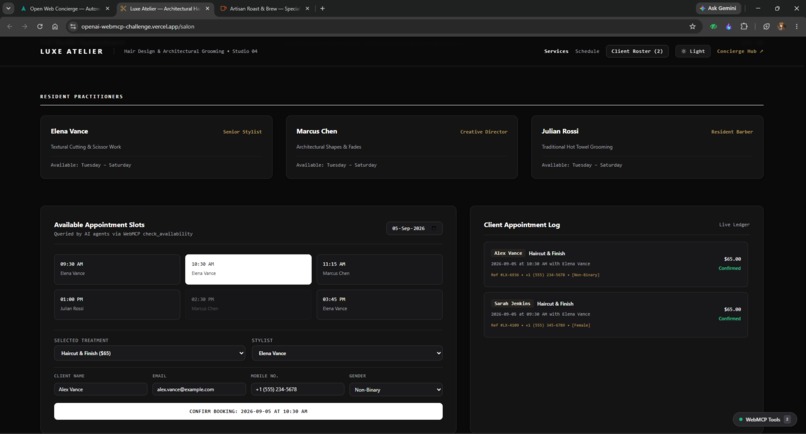The height and width of the screenshot is (434, 806).
Task: Open the 05-Sep-2026 date picker
Action: 414,228
